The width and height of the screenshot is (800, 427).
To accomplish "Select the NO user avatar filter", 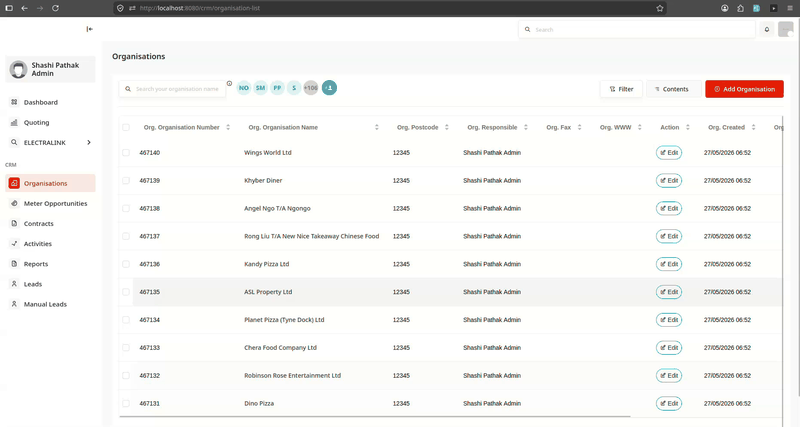I will point(244,88).
